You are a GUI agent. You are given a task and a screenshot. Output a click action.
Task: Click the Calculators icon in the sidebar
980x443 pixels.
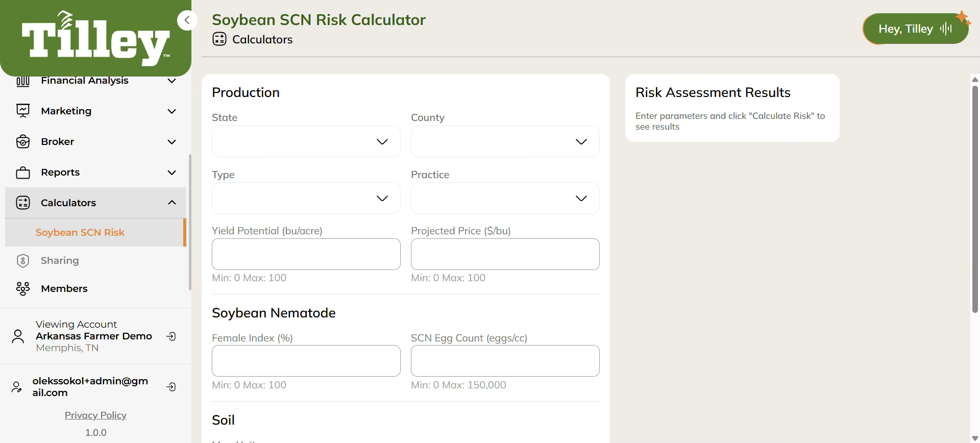[23, 203]
